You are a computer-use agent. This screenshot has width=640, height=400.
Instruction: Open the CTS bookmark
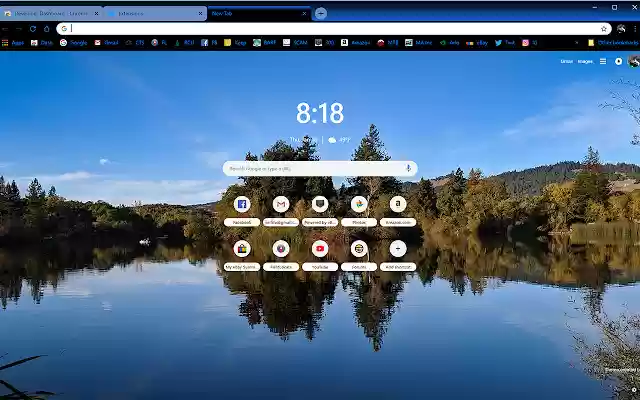click(135, 43)
